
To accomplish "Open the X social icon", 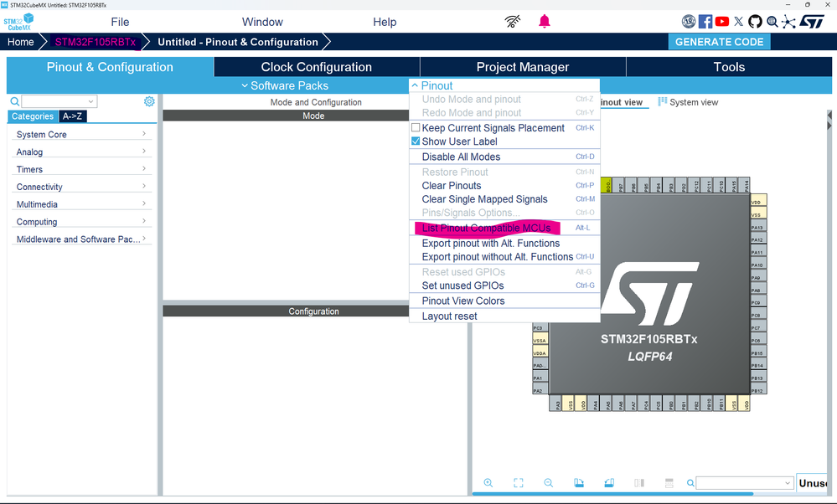I will click(739, 21).
